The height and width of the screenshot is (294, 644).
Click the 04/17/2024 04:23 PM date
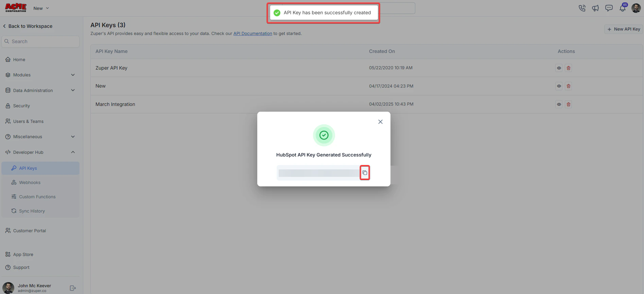391,86
